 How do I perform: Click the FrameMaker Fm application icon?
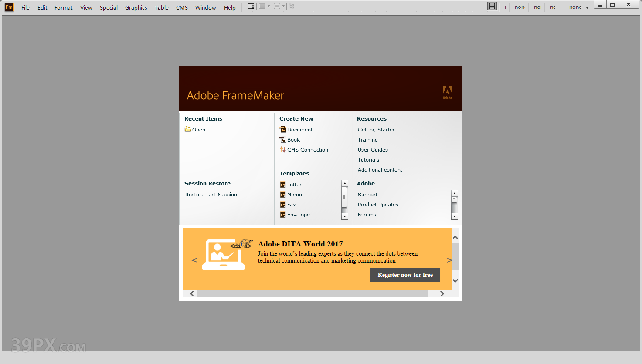tap(9, 7)
